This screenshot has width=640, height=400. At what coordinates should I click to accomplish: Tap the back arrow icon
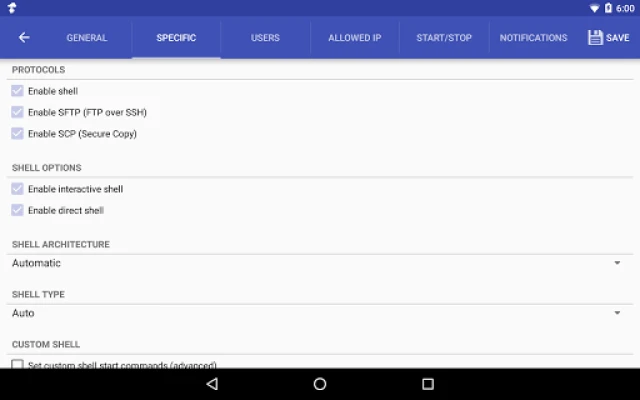pyautogui.click(x=24, y=38)
